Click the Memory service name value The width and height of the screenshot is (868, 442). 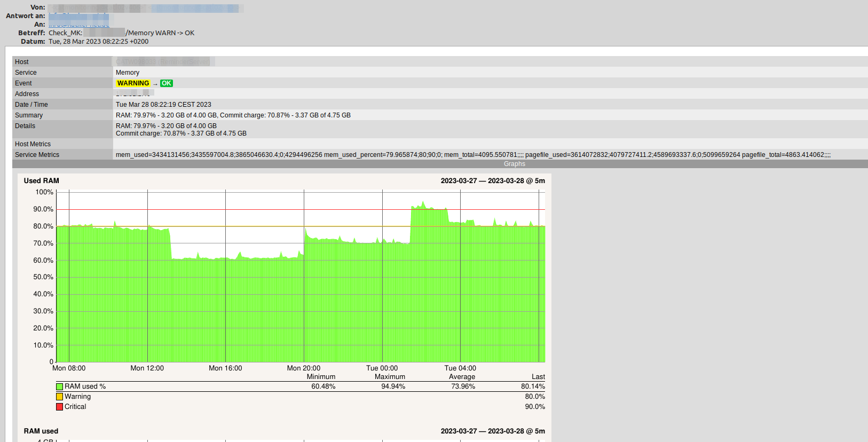pyautogui.click(x=128, y=73)
